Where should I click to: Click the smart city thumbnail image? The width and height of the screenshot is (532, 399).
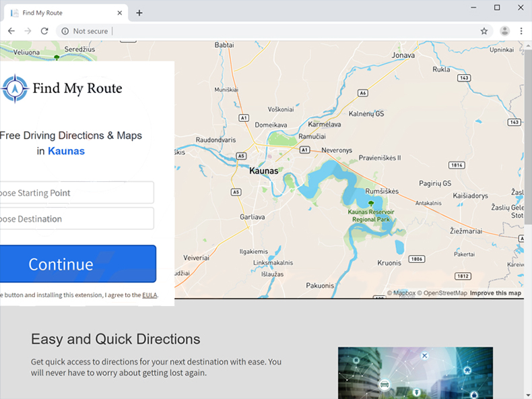(415, 373)
